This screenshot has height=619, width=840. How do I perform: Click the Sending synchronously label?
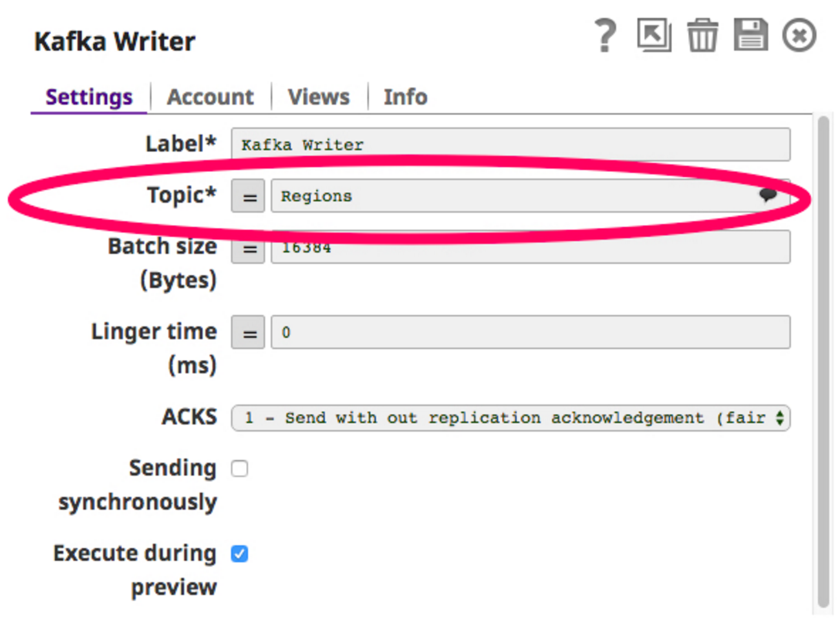[x=138, y=485]
